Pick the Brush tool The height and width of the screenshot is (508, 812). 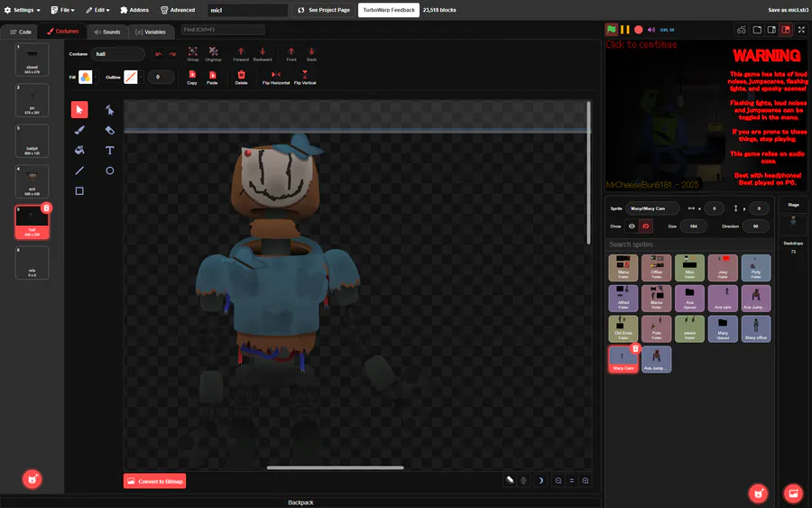79,130
